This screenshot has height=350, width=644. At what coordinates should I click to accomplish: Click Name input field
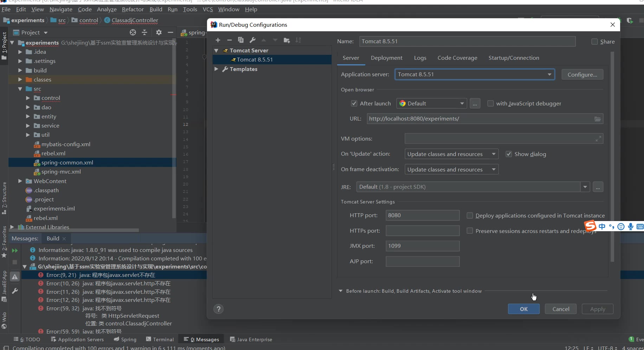pyautogui.click(x=467, y=41)
